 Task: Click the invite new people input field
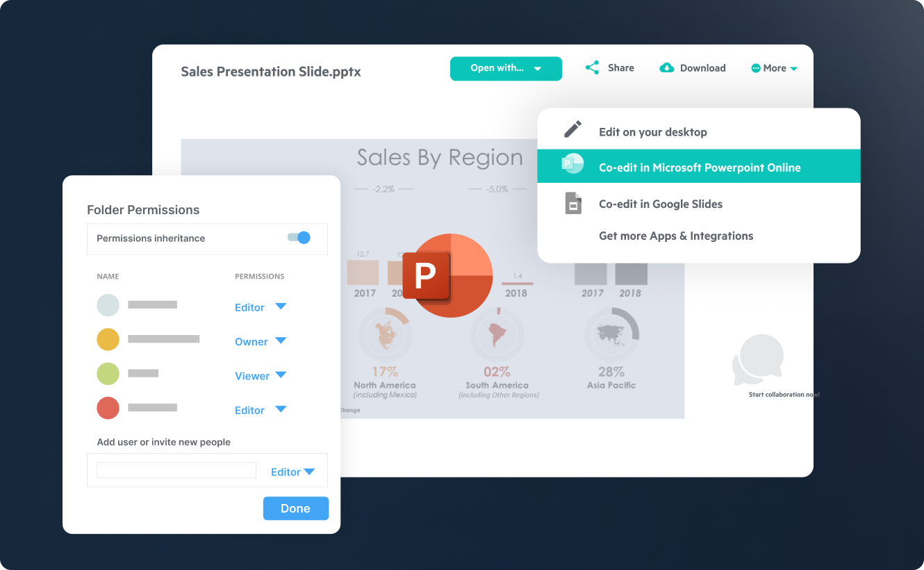[176, 470]
